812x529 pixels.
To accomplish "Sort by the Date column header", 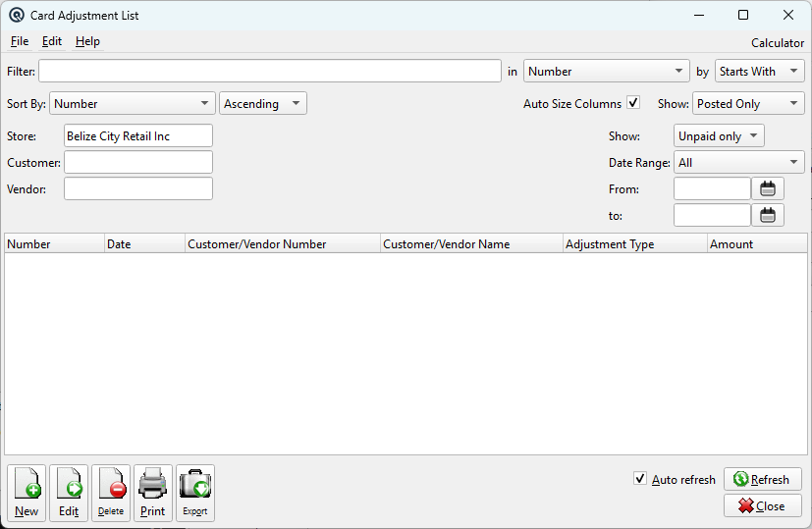I will point(144,243).
